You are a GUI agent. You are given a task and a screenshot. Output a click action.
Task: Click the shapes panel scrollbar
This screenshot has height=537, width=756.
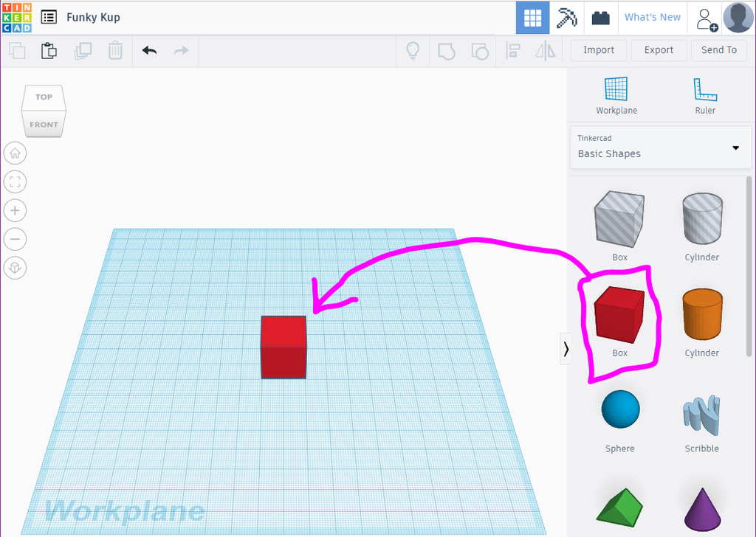pos(749,266)
